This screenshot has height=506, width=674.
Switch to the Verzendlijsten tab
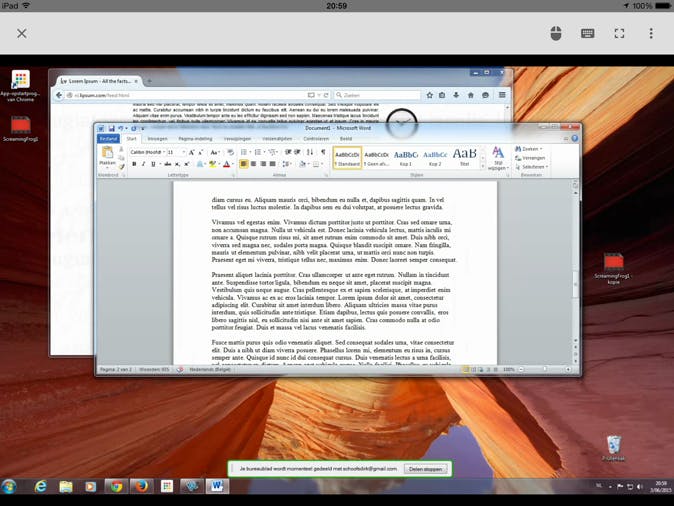(277, 139)
